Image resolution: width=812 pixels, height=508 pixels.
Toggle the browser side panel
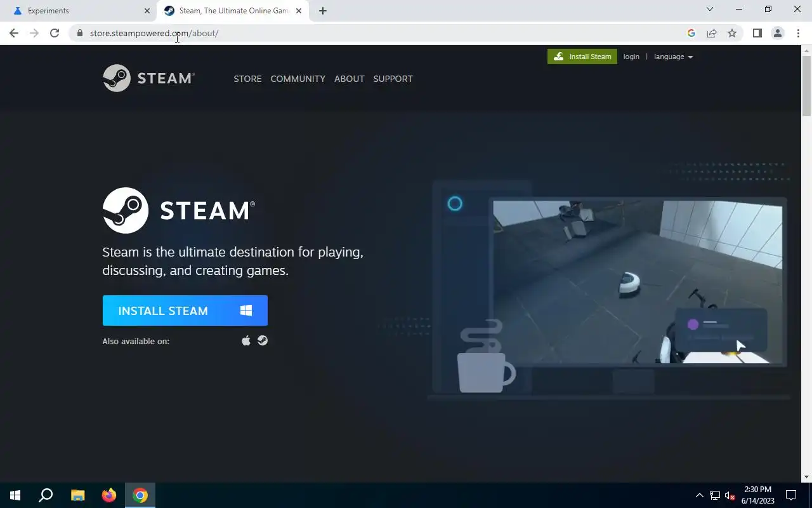point(757,33)
